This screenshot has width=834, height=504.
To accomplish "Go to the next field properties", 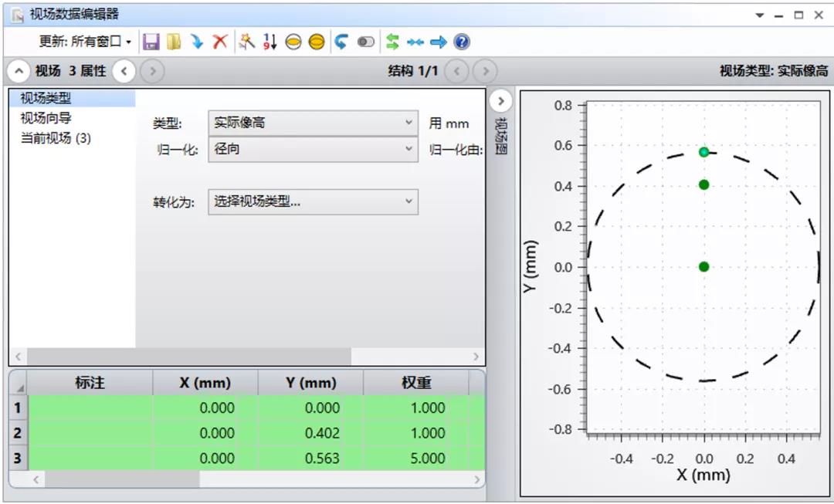I will click(x=152, y=71).
